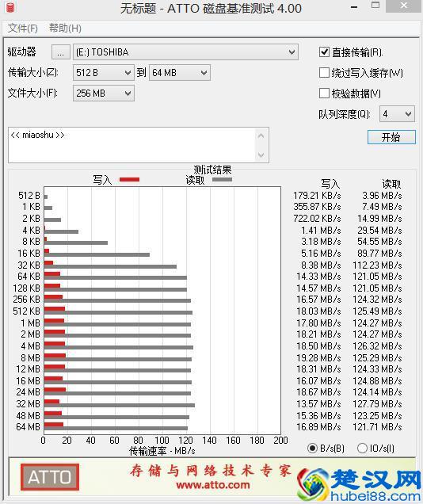The image size is (423, 504).
Task: Click the 64 MB chart row label
Action: [x=28, y=427]
